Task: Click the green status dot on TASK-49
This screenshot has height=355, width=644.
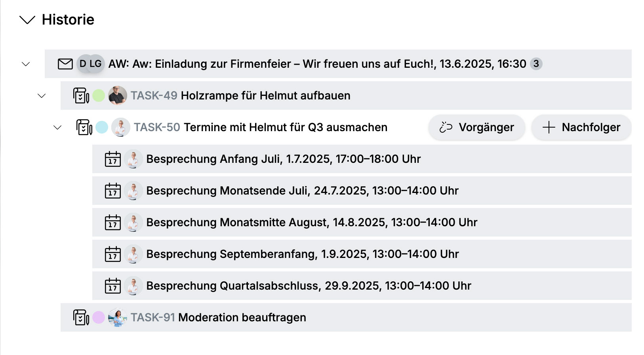Action: click(x=99, y=95)
